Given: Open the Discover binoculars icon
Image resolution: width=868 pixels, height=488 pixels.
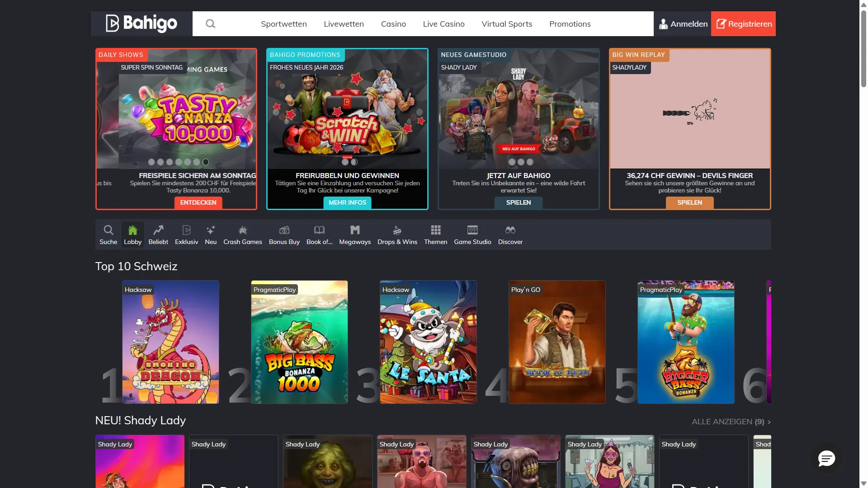Looking at the screenshot, I should (510, 230).
